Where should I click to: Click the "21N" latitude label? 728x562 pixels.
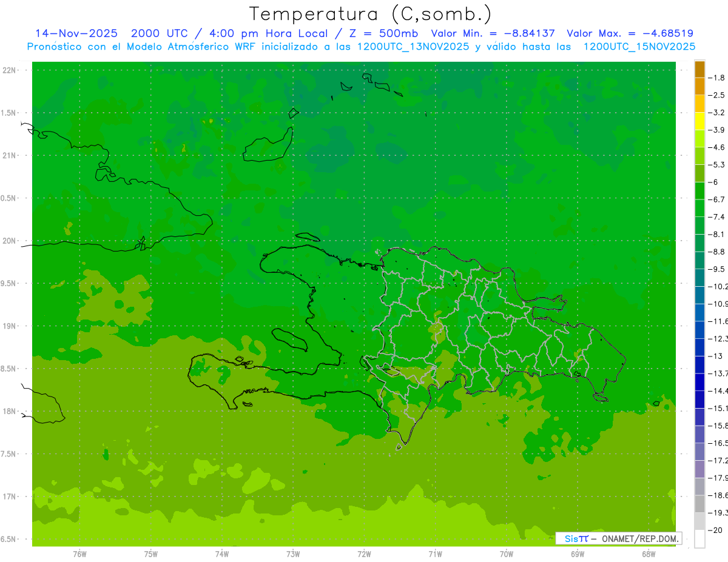point(10,155)
